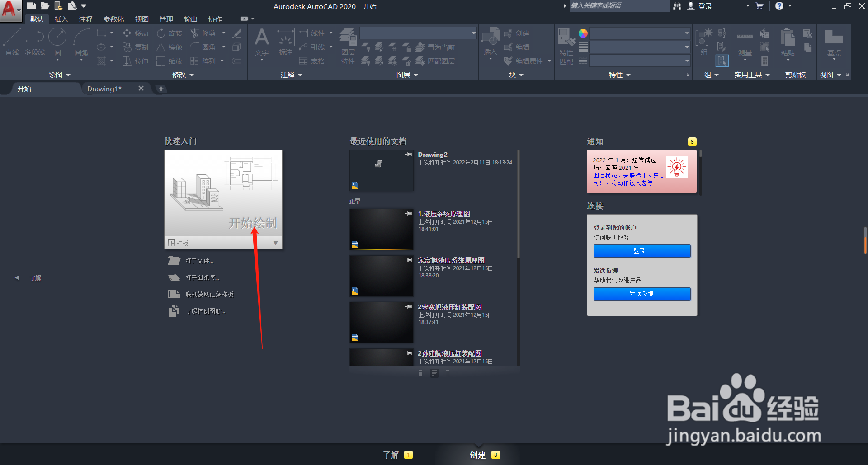Open the layer selection dropdown
868x465 pixels.
[418, 33]
